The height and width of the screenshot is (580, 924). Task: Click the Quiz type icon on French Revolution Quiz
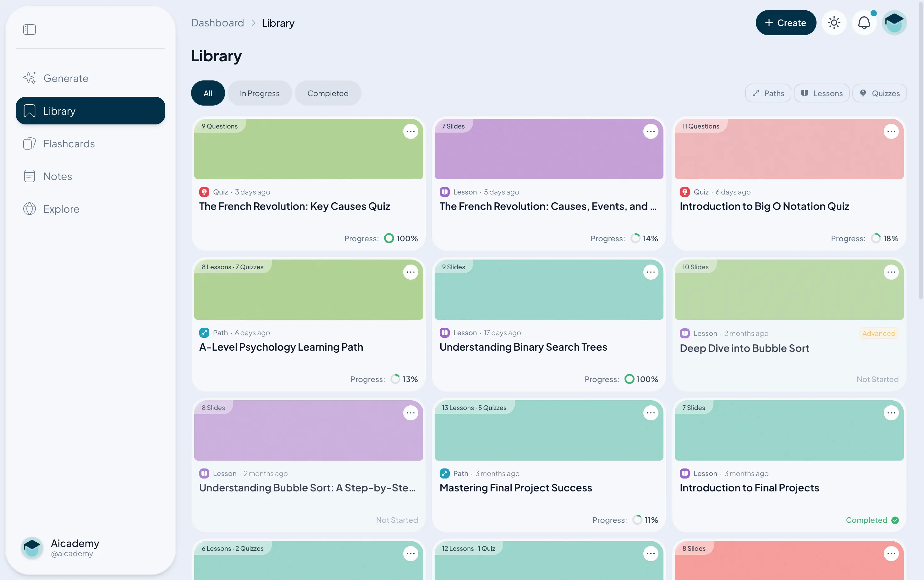(204, 192)
